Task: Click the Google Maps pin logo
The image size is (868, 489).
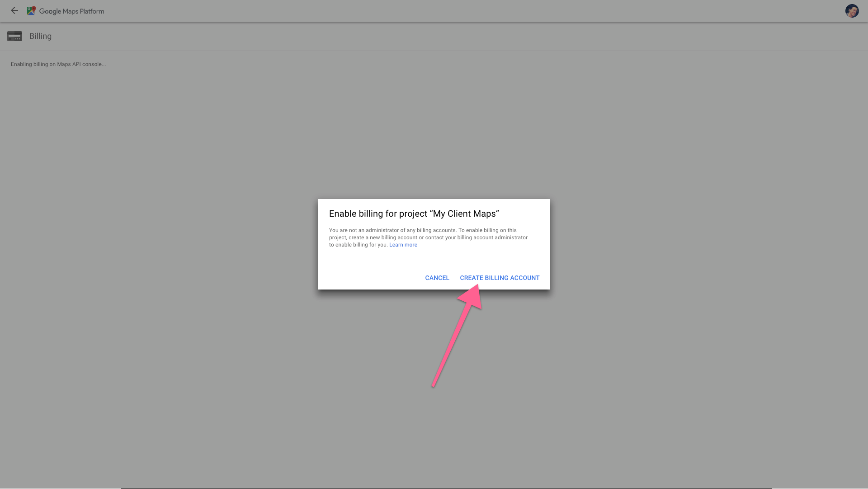Action: pos(31,11)
